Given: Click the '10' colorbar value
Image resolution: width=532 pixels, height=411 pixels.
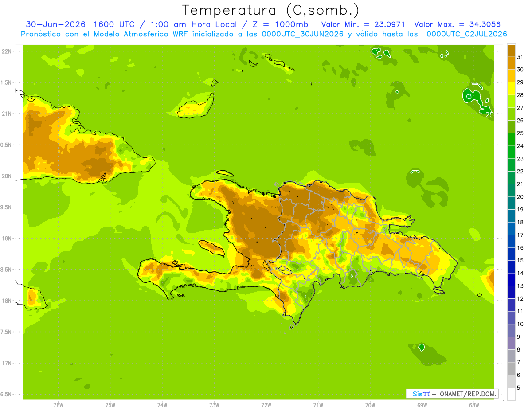Looking at the screenshot, I should coord(521,324).
